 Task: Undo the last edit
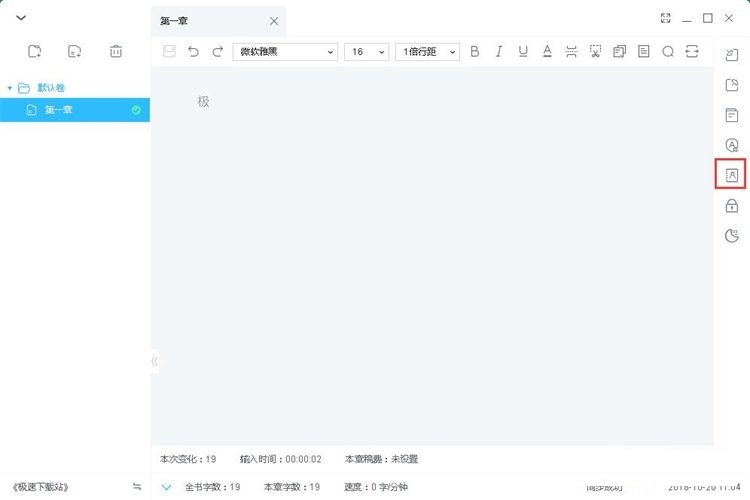193,51
